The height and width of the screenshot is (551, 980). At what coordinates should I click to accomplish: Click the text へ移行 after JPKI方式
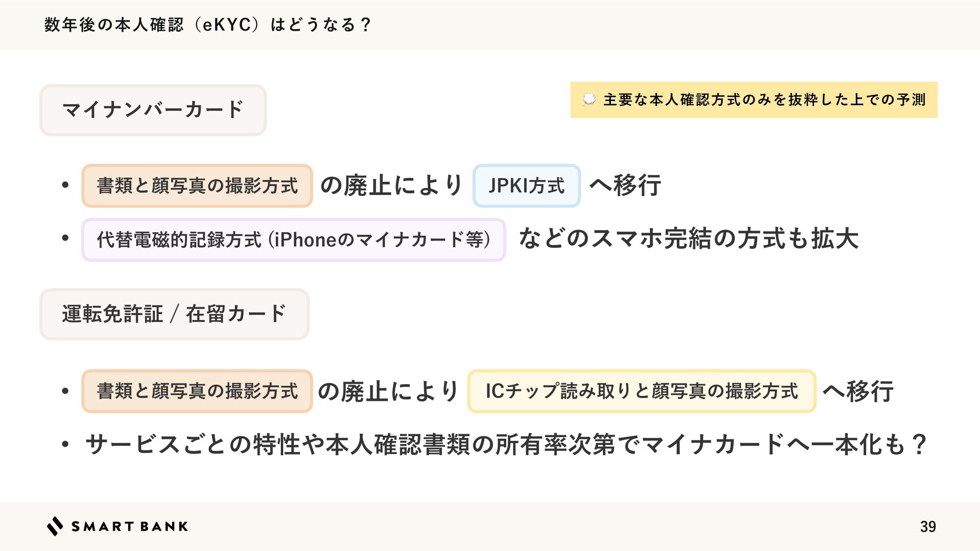tap(625, 185)
